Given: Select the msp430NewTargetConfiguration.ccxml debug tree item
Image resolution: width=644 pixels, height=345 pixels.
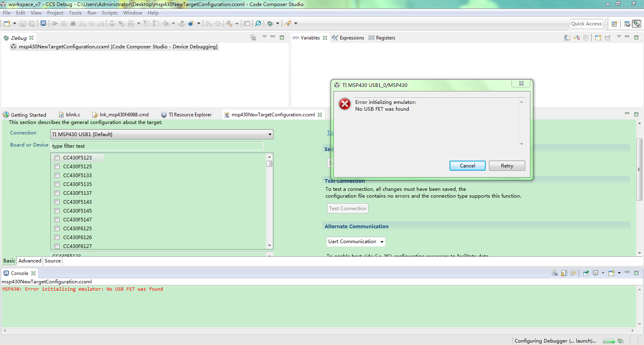Looking at the screenshot, I should (x=114, y=47).
